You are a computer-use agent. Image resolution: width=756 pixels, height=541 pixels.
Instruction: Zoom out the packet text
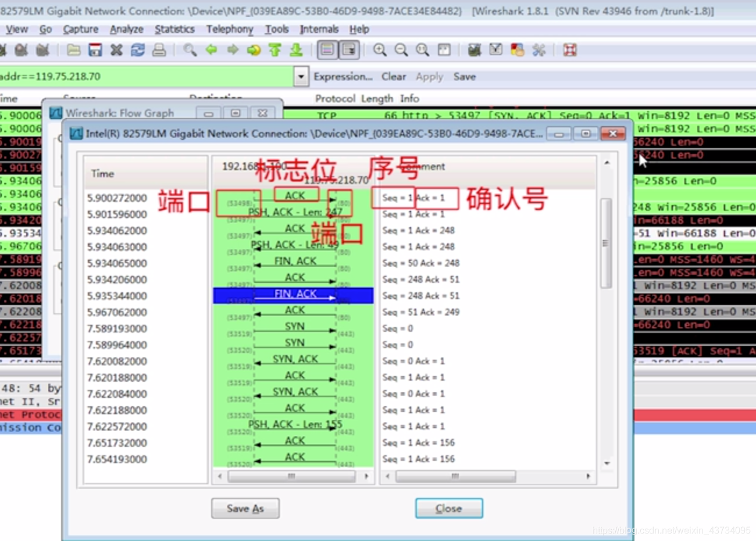point(401,51)
